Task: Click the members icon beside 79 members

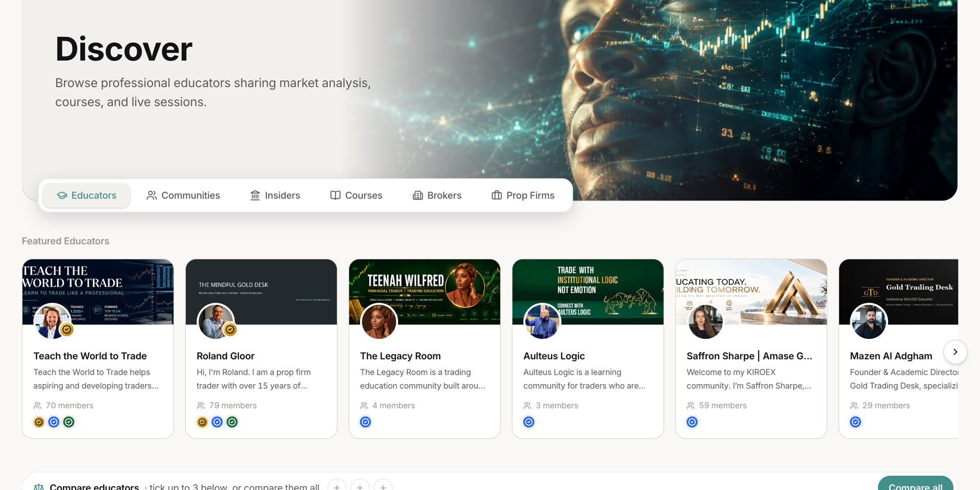Action: coord(201,405)
